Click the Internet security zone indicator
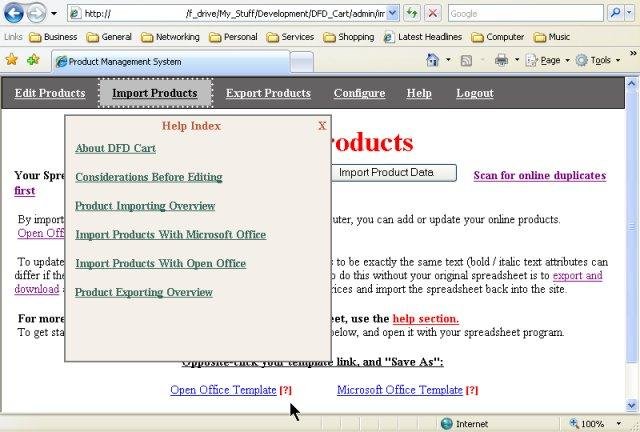 pyautogui.click(x=464, y=424)
